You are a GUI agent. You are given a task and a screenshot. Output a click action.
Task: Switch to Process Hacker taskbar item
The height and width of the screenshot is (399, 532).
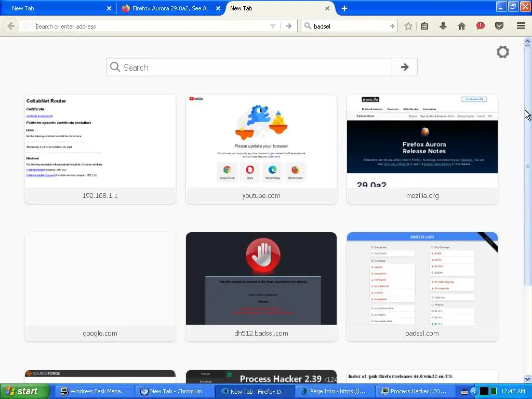pyautogui.click(x=416, y=391)
